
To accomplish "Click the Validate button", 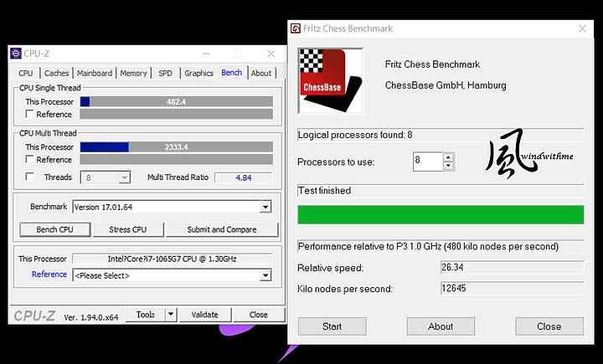I will coord(205,315).
